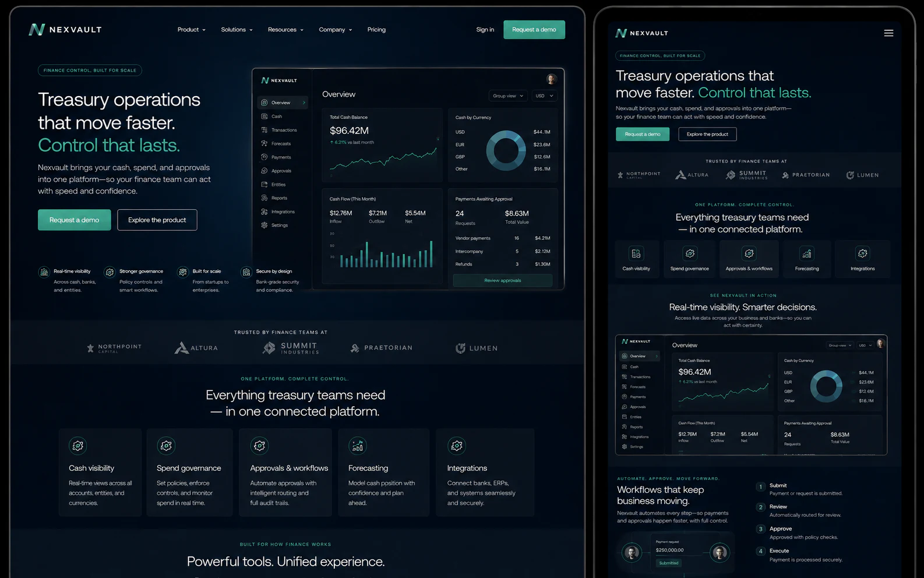Click the Cash visibility card icon on desktop

pos(77,446)
